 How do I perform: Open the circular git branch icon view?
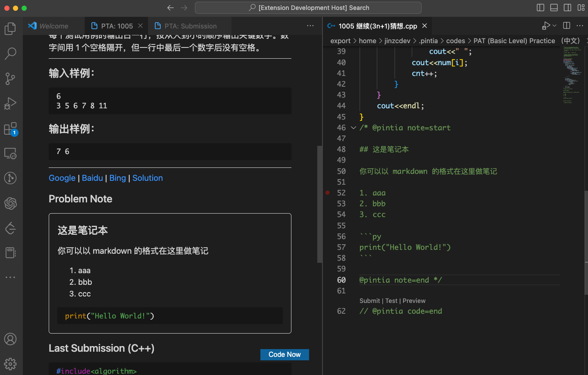pos(10,178)
